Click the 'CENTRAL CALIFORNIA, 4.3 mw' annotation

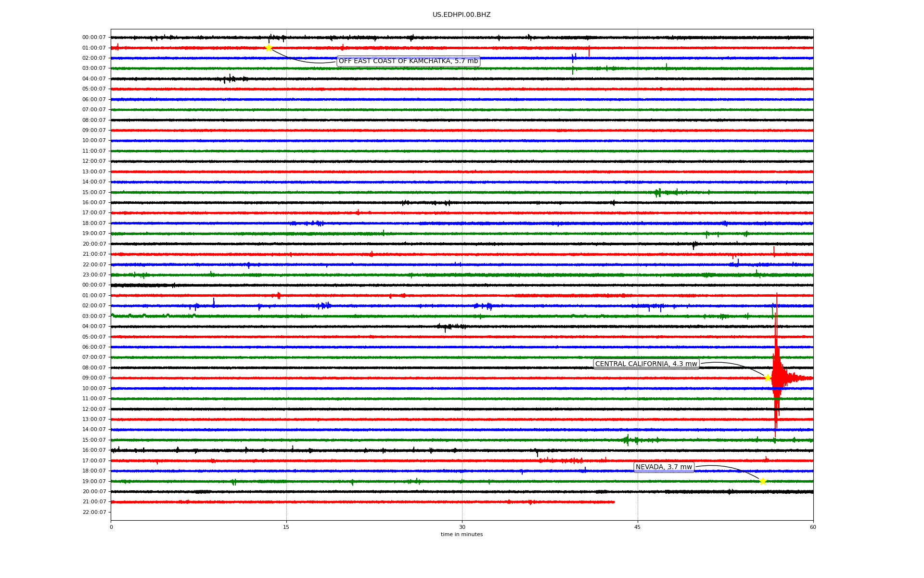click(646, 364)
